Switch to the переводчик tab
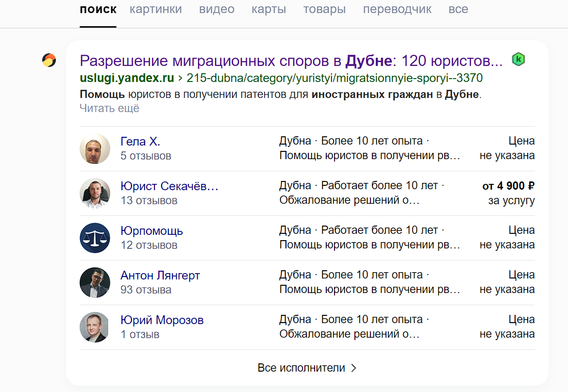568x392 pixels. coord(398,9)
